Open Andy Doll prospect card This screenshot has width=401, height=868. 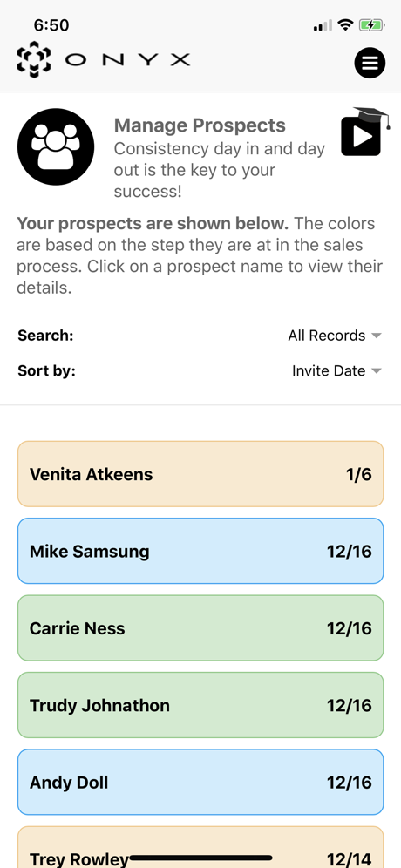(x=200, y=782)
